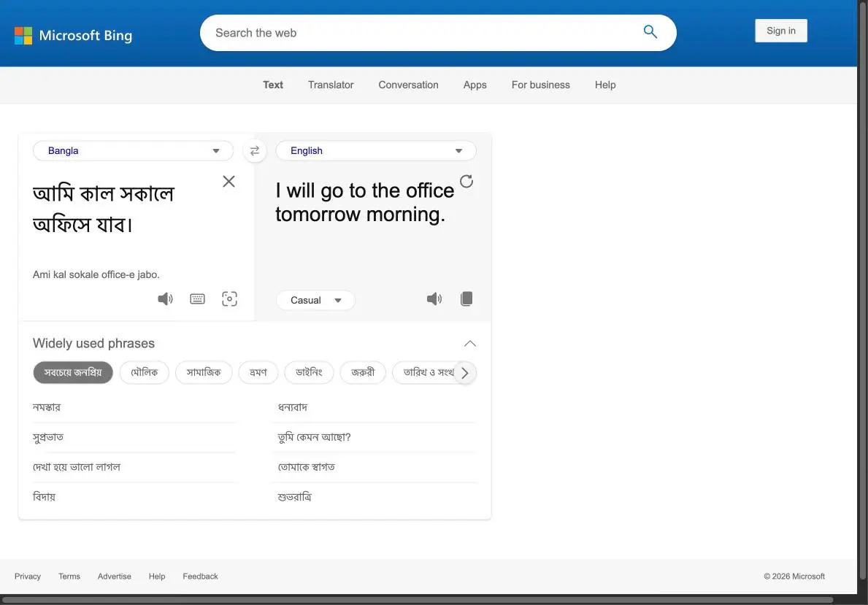Select the তারিখ ও সংখ্যা category chip
The height and width of the screenshot is (605, 868).
tap(423, 372)
